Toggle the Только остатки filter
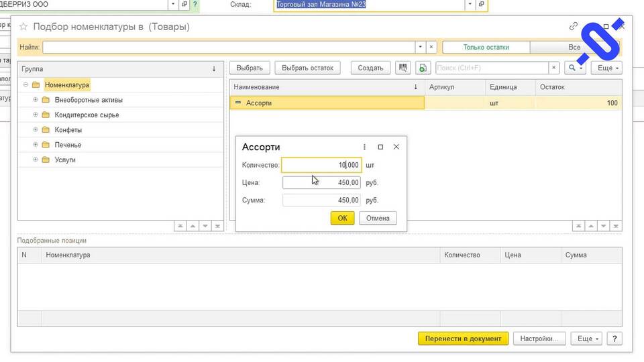Viewport: 644px width, 362px height. [x=486, y=48]
